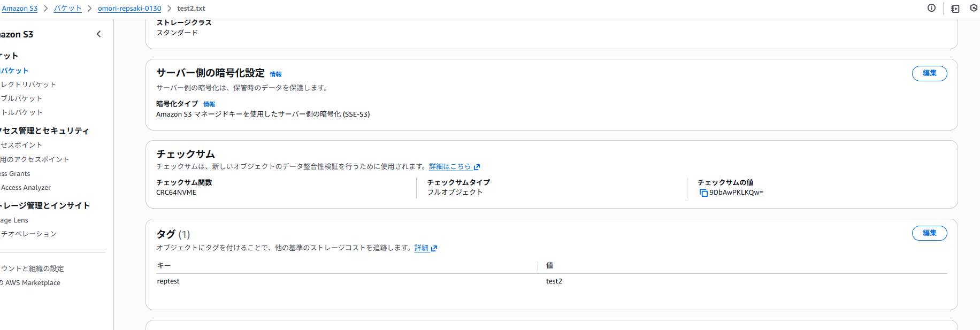
Task: Click the test2.txt breadcrumb text
Action: tap(191, 9)
